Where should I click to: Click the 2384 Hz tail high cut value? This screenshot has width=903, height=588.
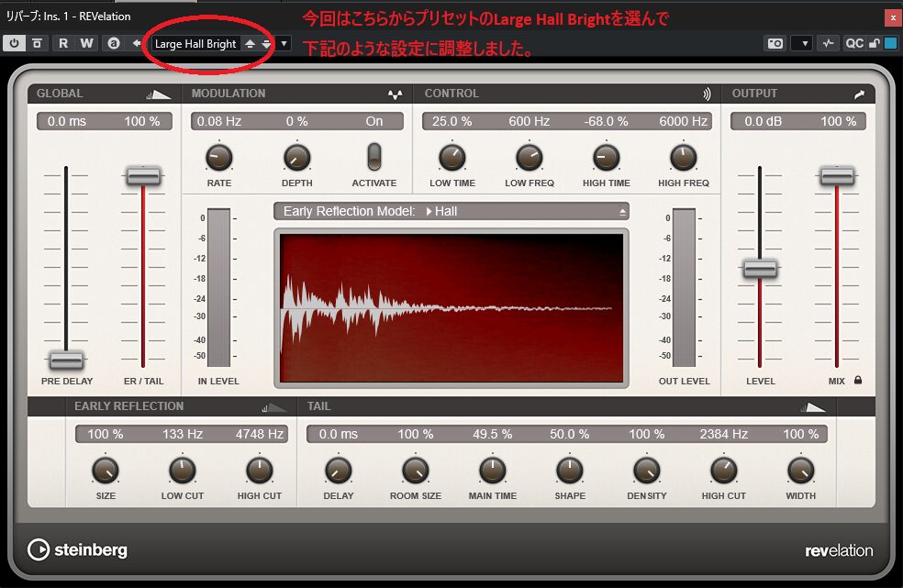click(724, 434)
